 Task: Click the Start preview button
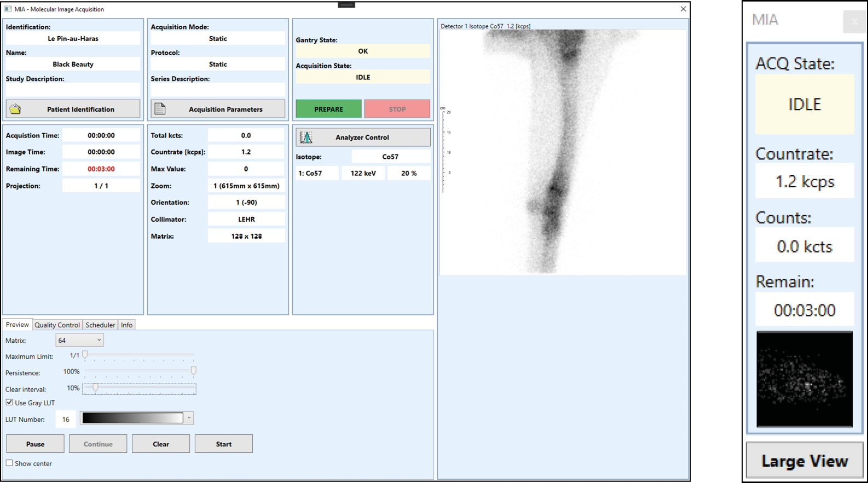pos(223,444)
